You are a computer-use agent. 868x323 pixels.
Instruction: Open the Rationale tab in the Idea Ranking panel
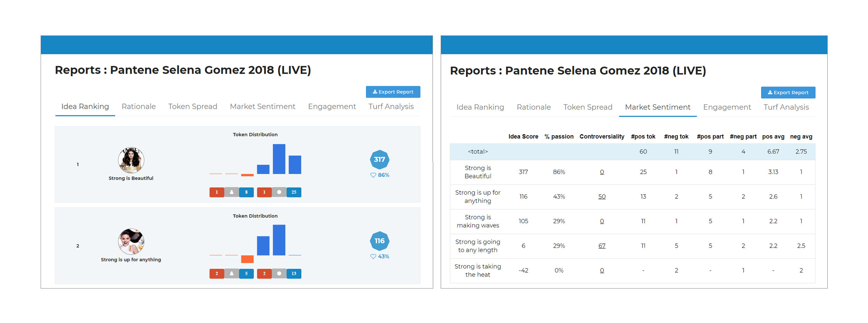tap(139, 106)
